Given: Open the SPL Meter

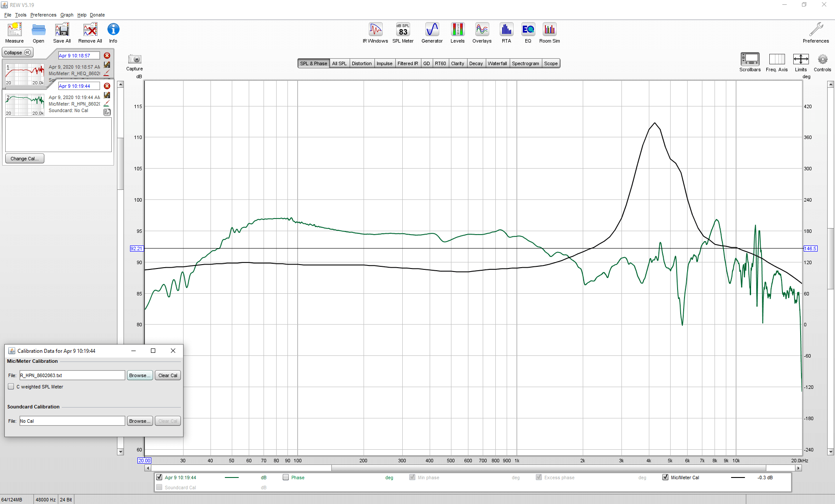Looking at the screenshot, I should [403, 33].
